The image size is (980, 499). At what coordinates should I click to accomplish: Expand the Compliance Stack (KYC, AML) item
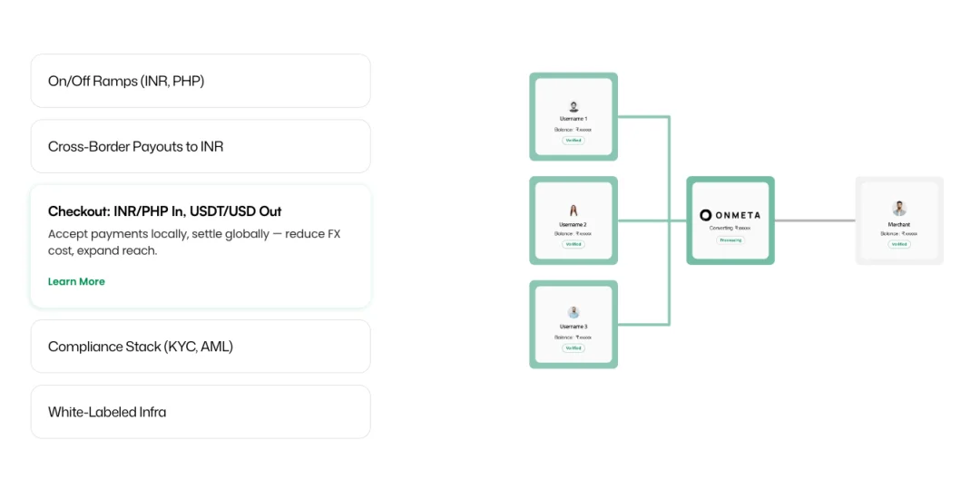click(x=201, y=347)
